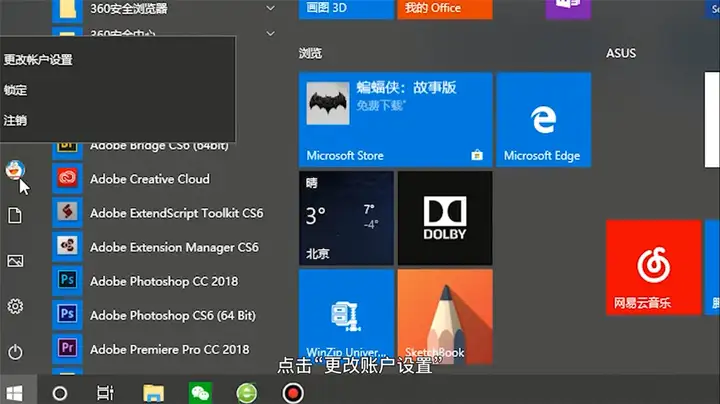Open the Microsoft Edge tile
The image size is (720, 404).
543,119
